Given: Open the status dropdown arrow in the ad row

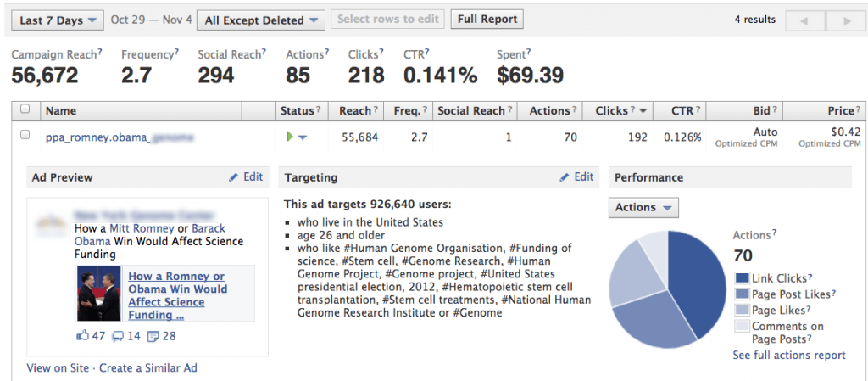Looking at the screenshot, I should click(303, 137).
